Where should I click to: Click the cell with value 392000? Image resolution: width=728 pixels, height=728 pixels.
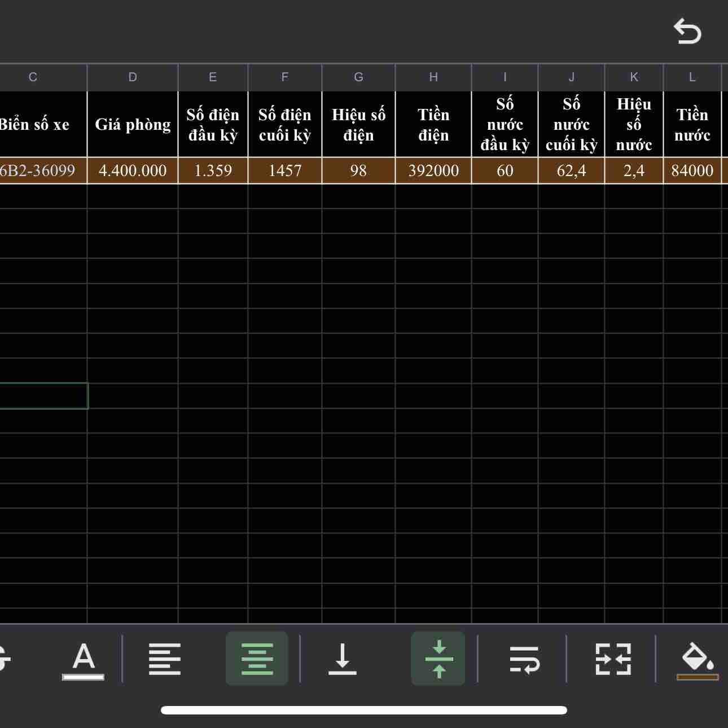(433, 170)
